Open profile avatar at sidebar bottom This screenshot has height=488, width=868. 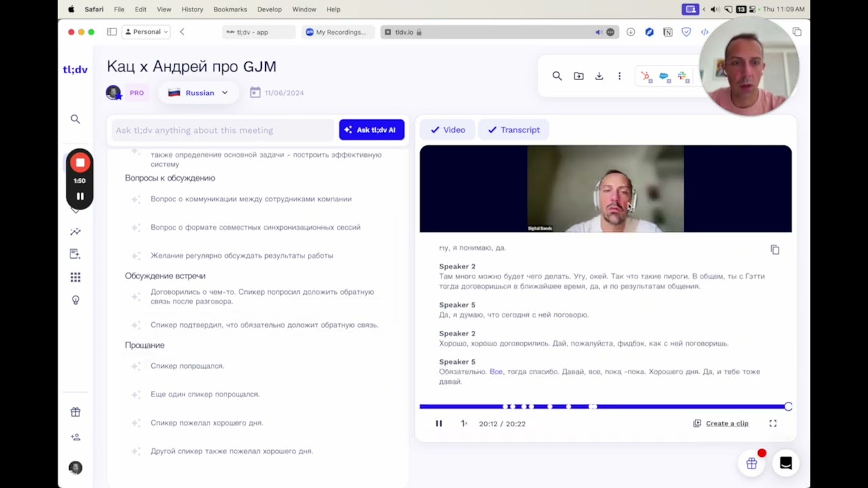[75, 468]
